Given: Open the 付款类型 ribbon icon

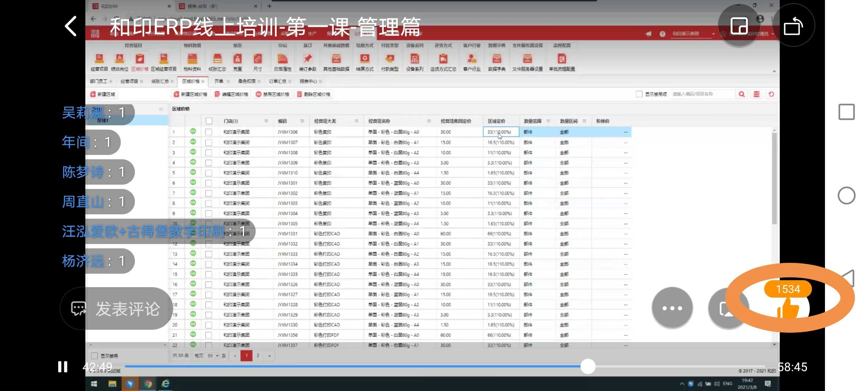Looking at the screenshot, I should tap(390, 62).
